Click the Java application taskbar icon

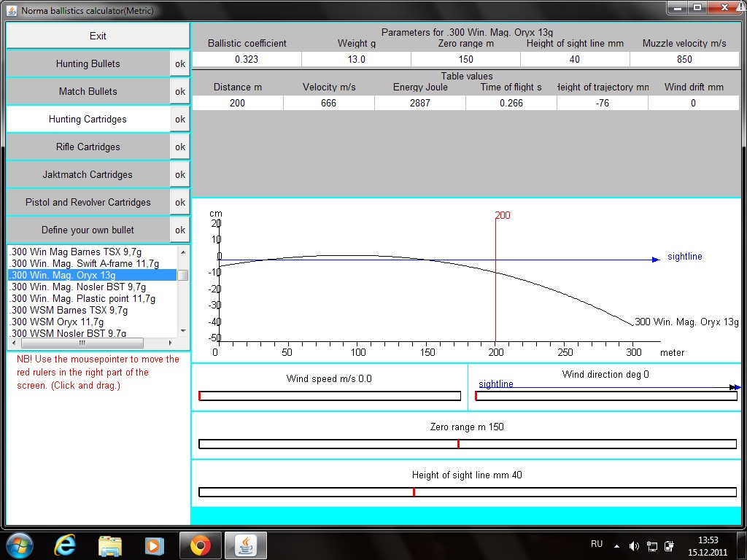(x=246, y=545)
